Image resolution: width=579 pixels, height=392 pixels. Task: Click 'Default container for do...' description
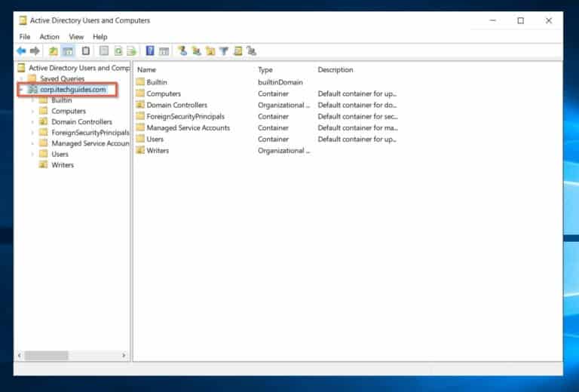pyautogui.click(x=357, y=105)
